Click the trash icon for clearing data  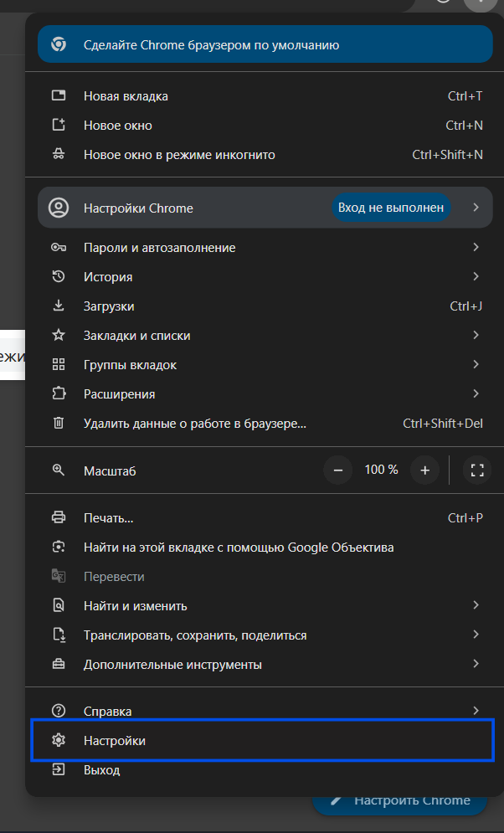(x=59, y=424)
